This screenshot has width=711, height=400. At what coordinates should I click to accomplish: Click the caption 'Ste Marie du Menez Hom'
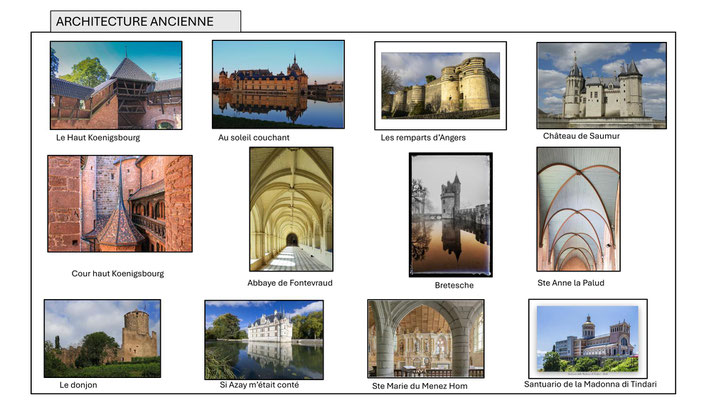(419, 386)
